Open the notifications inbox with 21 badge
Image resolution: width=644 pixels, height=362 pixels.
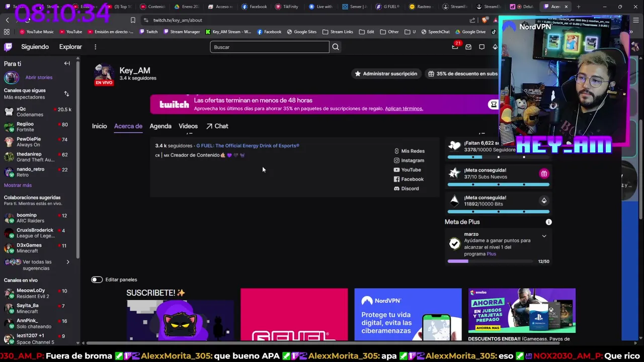(x=455, y=47)
